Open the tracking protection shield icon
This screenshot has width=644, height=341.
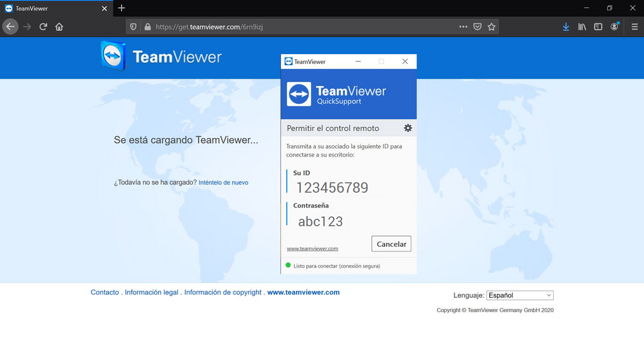pyautogui.click(x=133, y=26)
